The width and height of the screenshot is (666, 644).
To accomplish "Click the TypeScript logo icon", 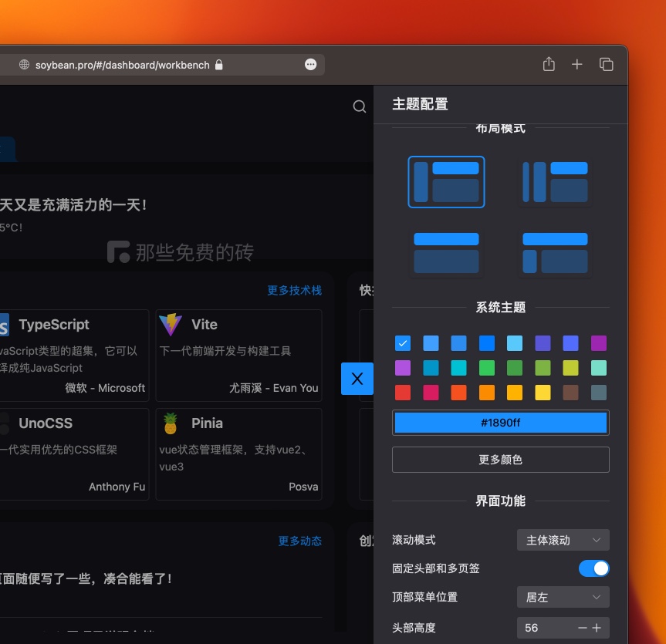I will (5, 325).
